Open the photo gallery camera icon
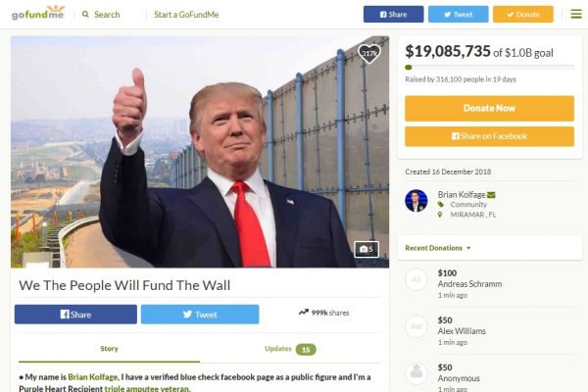This screenshot has height=392, width=588. click(367, 250)
